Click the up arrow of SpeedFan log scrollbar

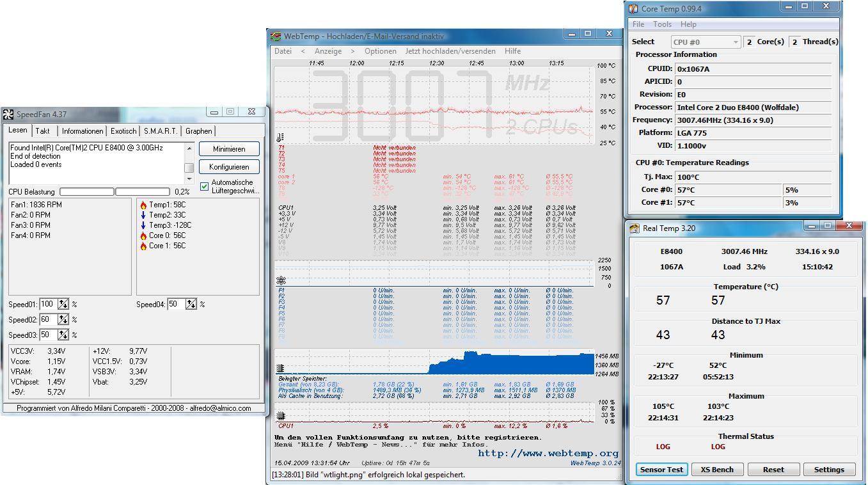pos(189,148)
